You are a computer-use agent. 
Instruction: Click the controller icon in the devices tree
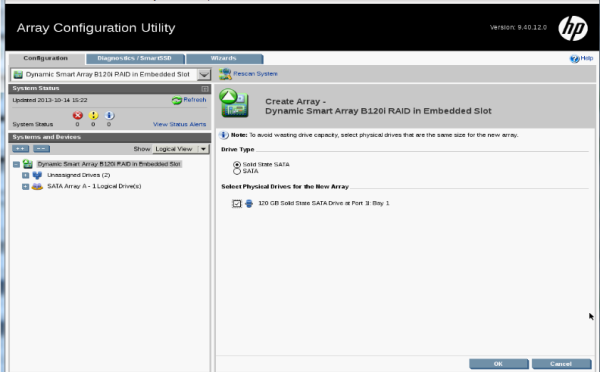pyautogui.click(x=28, y=164)
